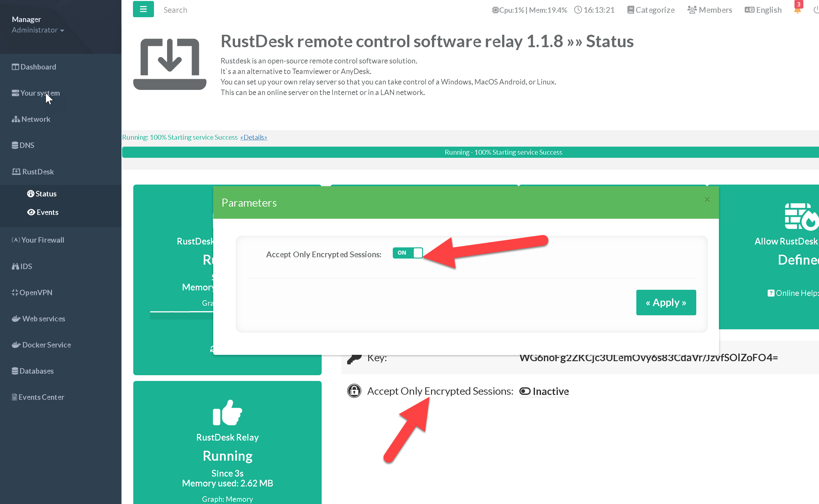This screenshot has height=504, width=819.
Task: Click the green hamburger menu icon
Action: pos(143,9)
